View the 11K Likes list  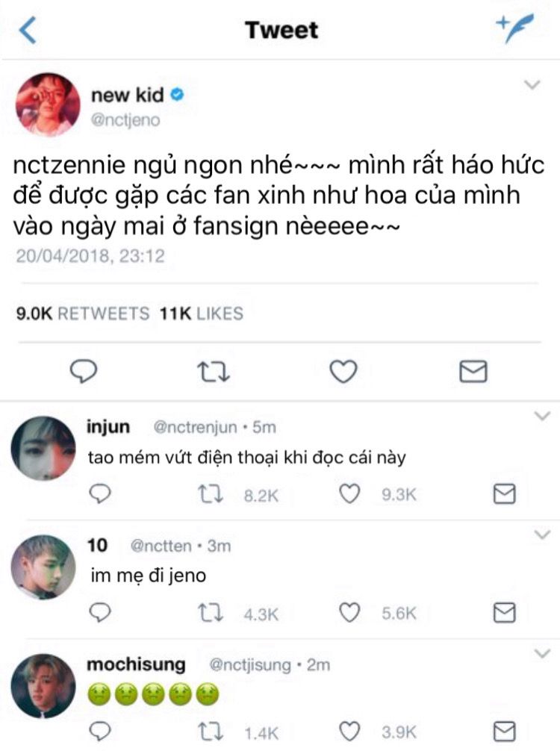tap(202, 314)
